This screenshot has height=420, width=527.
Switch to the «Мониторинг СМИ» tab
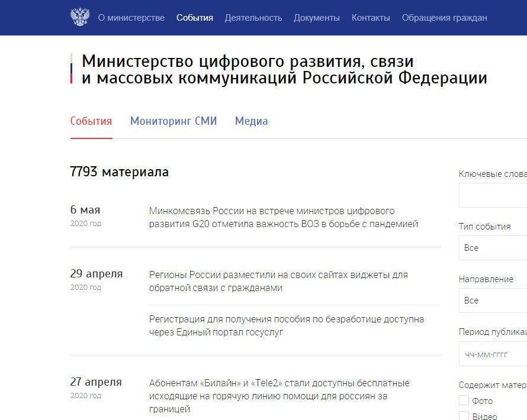click(x=173, y=121)
